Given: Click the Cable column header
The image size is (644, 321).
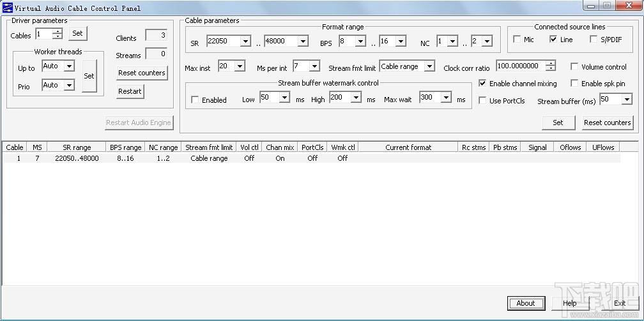Looking at the screenshot, I should click(14, 147).
